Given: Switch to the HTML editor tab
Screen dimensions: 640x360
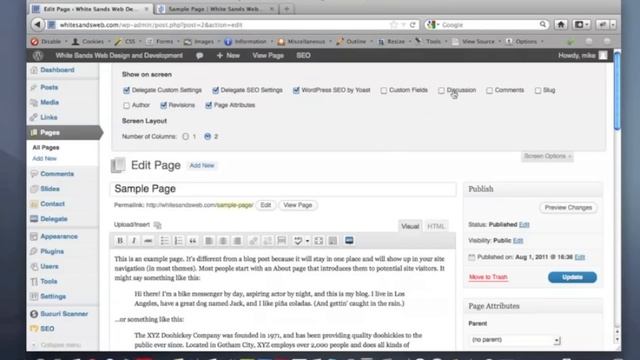Looking at the screenshot, I should [x=436, y=227].
